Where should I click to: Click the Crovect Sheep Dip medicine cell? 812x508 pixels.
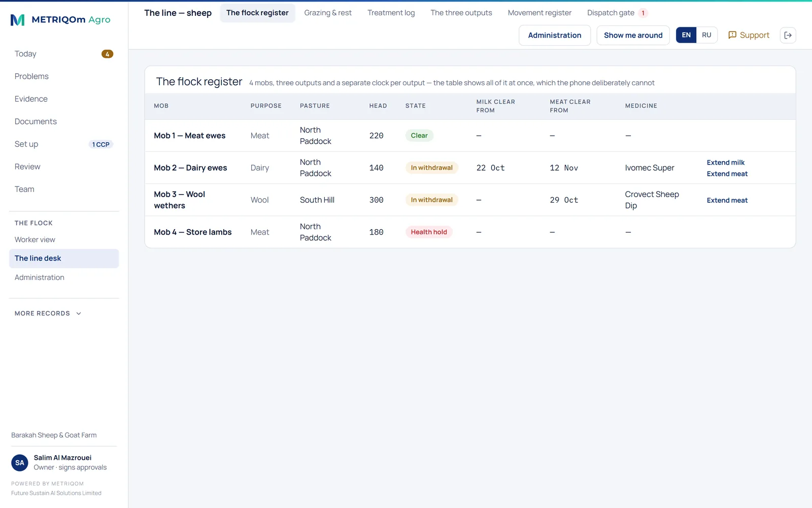(652, 200)
